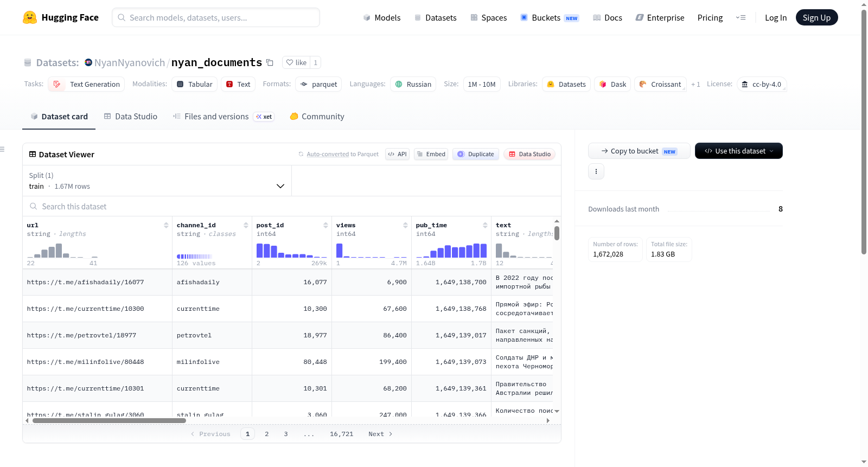Click the Russian language tag
Viewport: 868px width, 467px height.
413,84
